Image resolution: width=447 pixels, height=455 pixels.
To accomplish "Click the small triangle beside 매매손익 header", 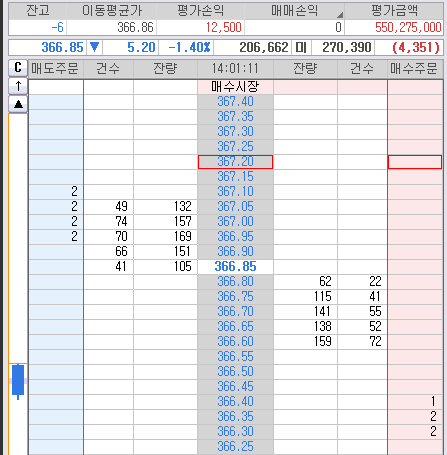I will point(339,15).
